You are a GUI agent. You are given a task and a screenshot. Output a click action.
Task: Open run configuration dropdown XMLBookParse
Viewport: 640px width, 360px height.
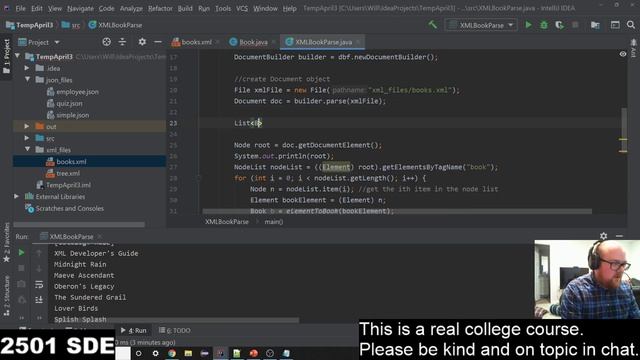481,25
